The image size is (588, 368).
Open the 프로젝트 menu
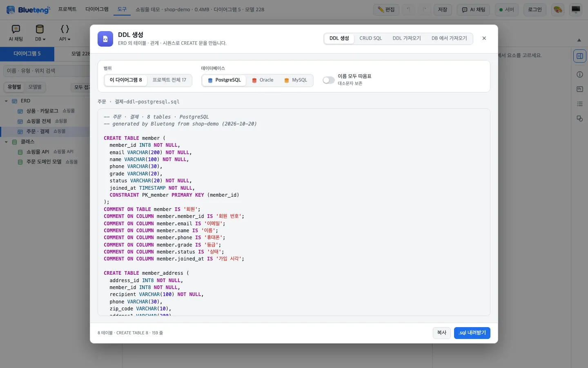click(67, 9)
